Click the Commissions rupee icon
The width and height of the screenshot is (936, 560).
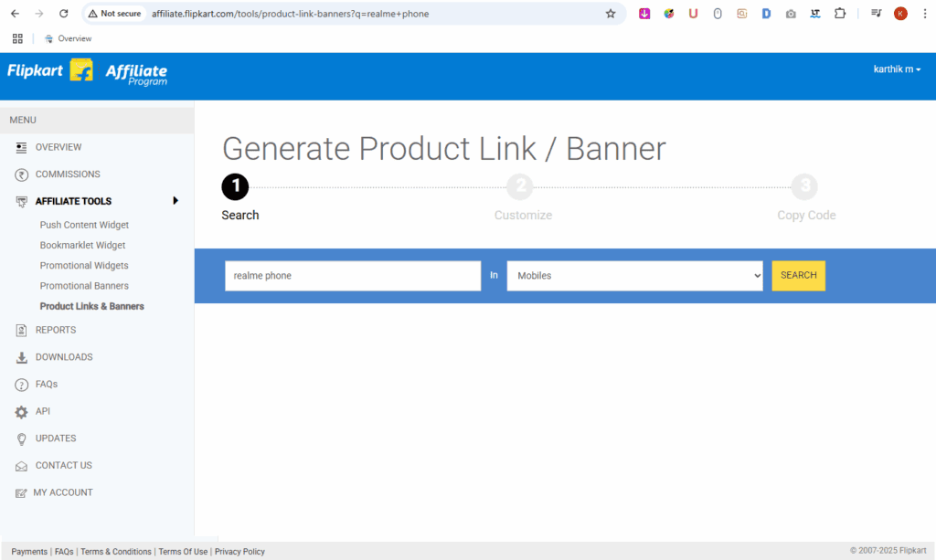click(x=21, y=174)
